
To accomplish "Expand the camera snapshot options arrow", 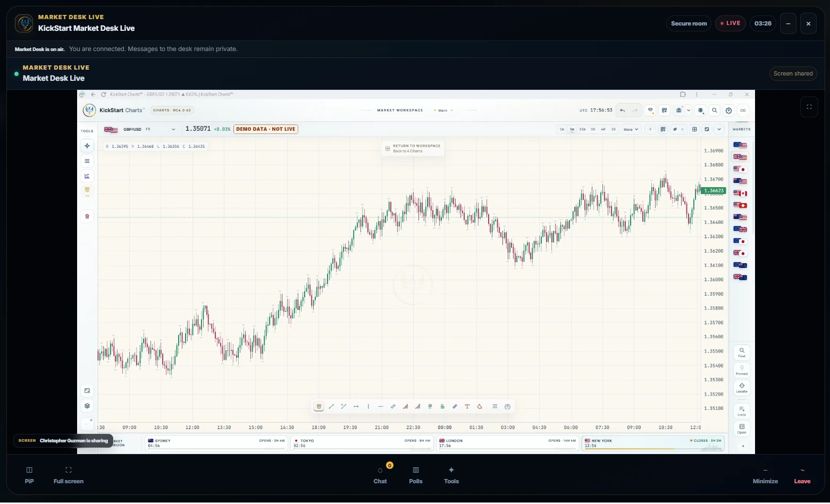I will [689, 111].
